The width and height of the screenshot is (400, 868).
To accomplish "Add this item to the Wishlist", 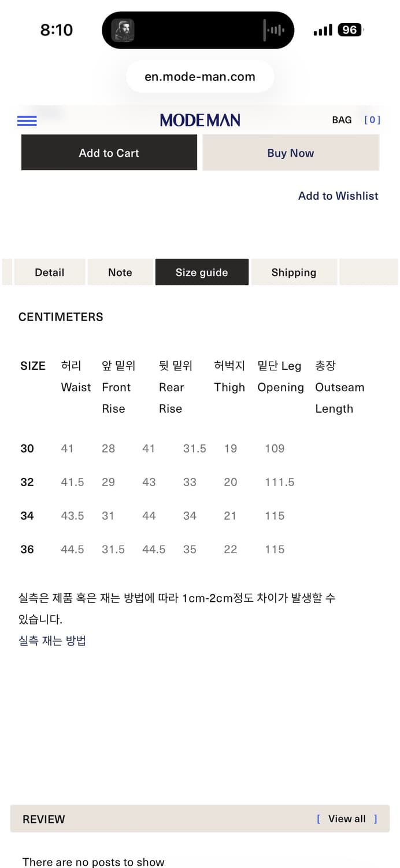I will [338, 196].
